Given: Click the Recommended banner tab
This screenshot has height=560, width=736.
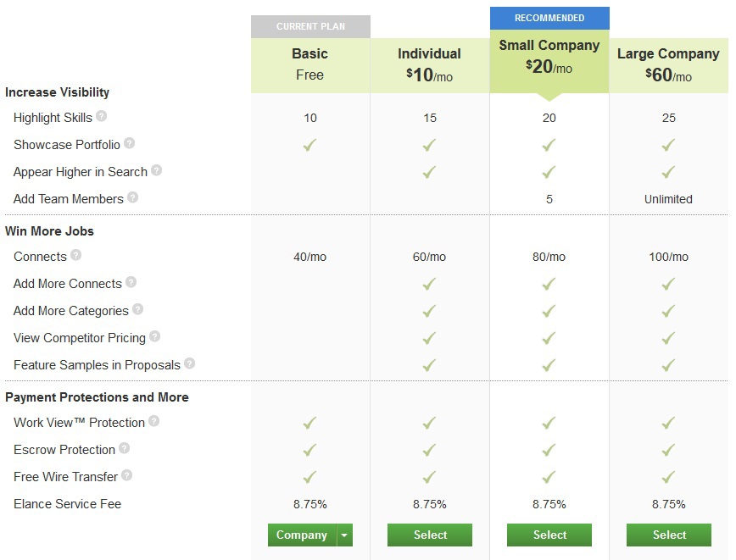Looking at the screenshot, I should [549, 18].
